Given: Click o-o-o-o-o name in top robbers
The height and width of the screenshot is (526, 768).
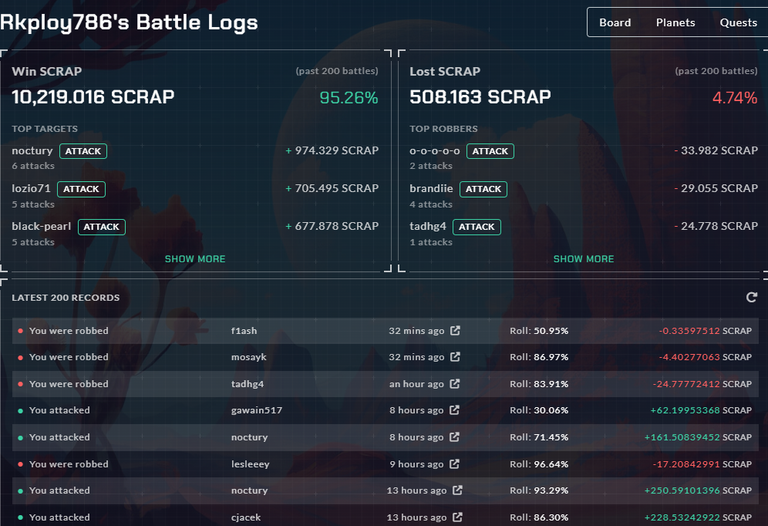Looking at the screenshot, I should [x=434, y=151].
